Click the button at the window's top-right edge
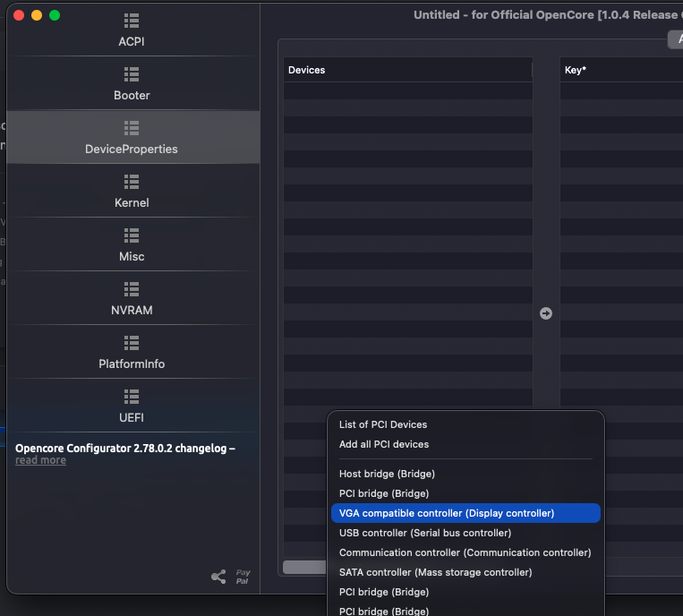Viewport: 683px width, 616px height. 676,39
